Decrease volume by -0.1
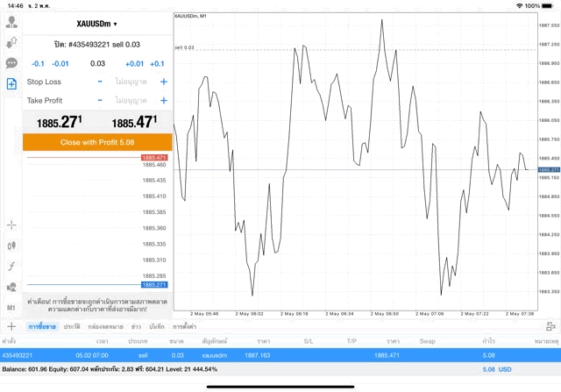 point(38,63)
